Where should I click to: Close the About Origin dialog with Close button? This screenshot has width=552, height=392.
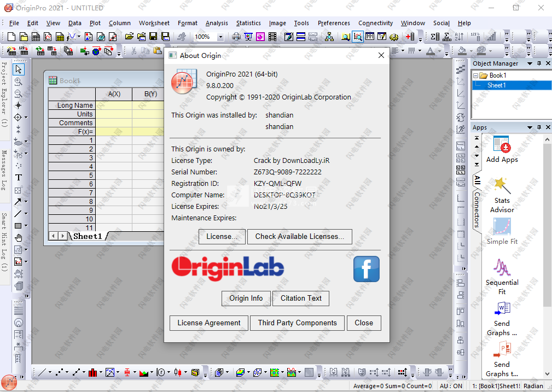pos(364,323)
